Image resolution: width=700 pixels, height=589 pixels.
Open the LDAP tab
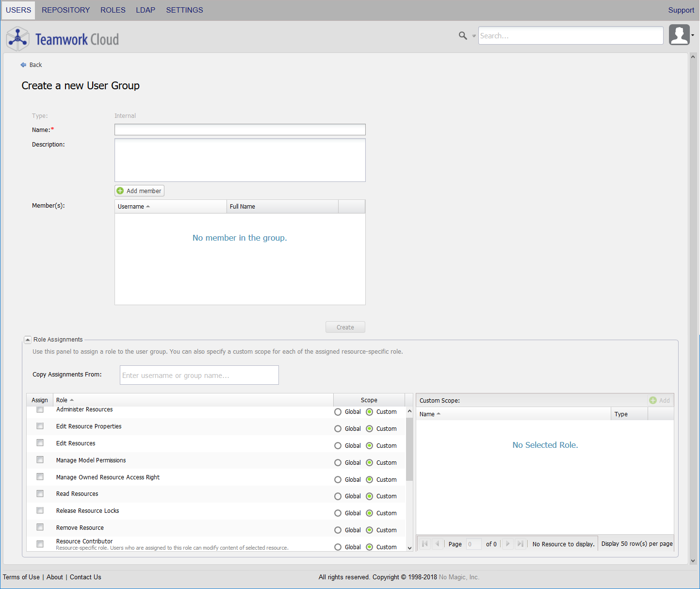146,10
